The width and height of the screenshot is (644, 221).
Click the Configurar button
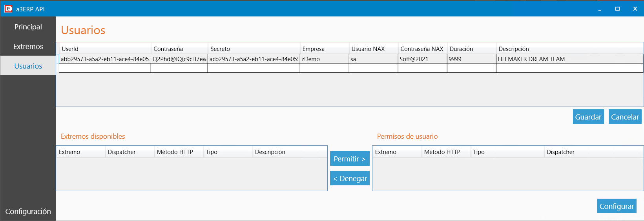(617, 206)
